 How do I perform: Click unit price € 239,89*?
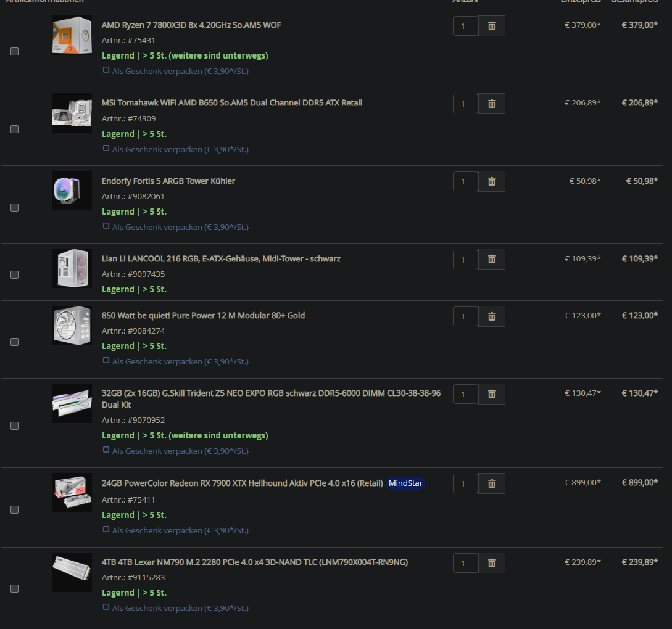583,562
